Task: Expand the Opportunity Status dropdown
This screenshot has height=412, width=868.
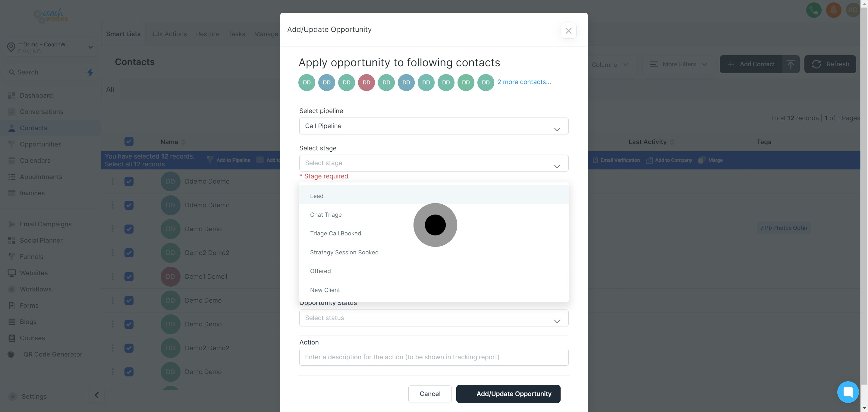Action: (434, 318)
